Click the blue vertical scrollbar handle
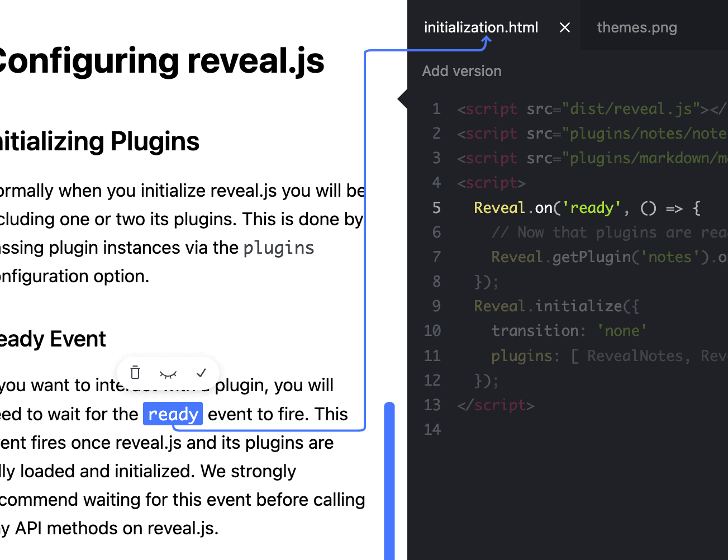The image size is (728, 560). point(389,481)
